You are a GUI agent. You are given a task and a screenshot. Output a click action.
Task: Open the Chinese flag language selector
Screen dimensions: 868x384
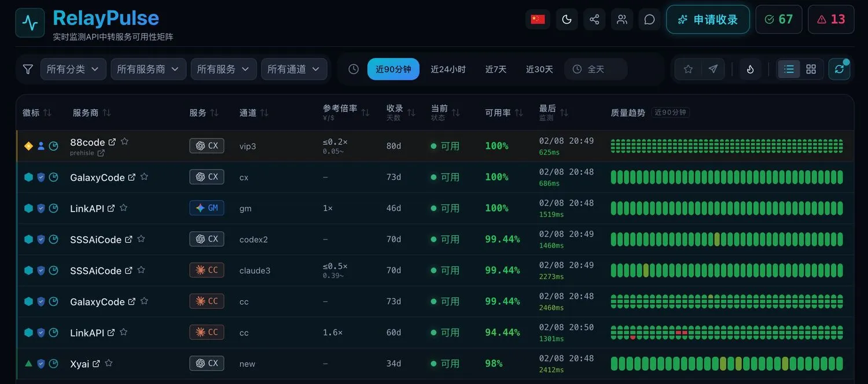[x=538, y=20]
